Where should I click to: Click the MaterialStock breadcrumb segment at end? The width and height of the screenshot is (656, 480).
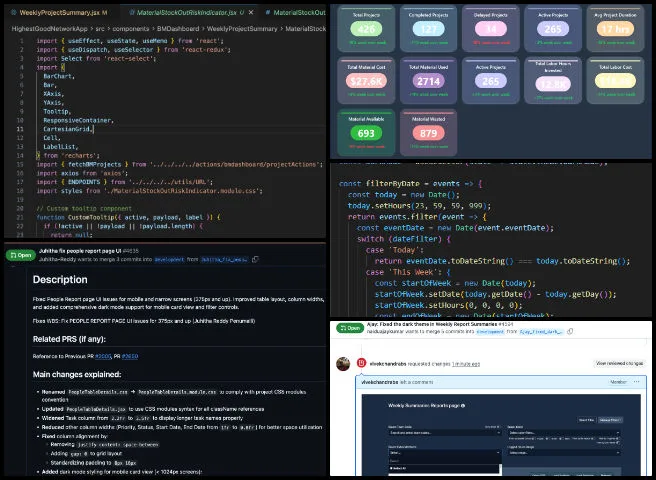[305, 28]
